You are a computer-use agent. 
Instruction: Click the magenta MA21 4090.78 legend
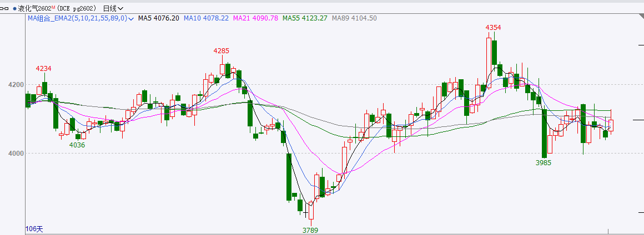point(255,18)
